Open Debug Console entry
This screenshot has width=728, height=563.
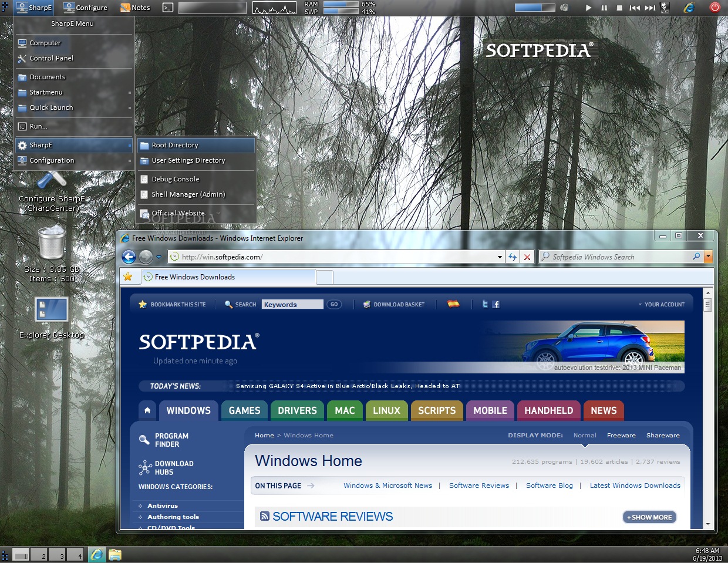[196, 179]
